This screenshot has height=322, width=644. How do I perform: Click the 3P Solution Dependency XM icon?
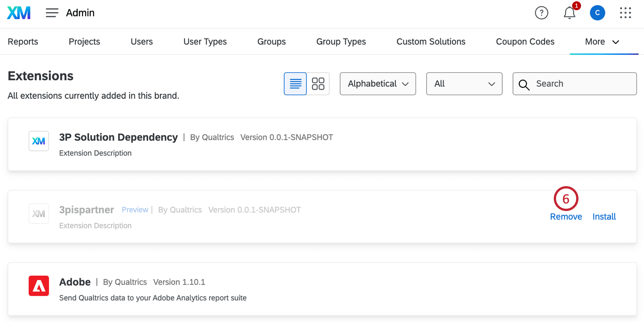[39, 141]
